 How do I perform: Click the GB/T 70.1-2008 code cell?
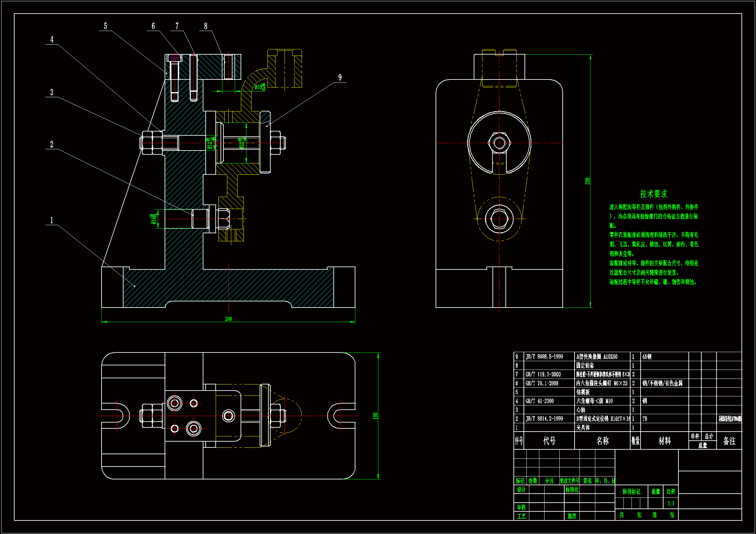542,383
